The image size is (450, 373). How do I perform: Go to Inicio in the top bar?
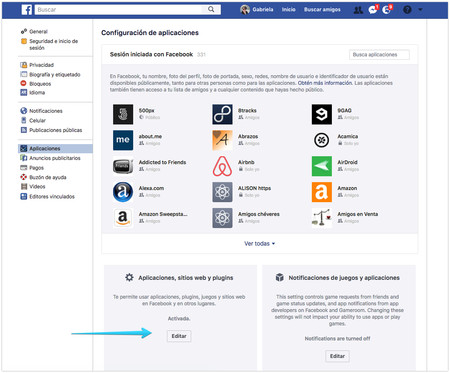click(x=289, y=10)
